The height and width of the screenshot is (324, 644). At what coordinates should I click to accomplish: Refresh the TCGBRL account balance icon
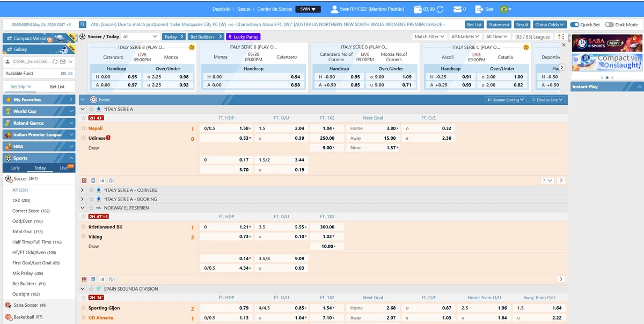(55, 62)
